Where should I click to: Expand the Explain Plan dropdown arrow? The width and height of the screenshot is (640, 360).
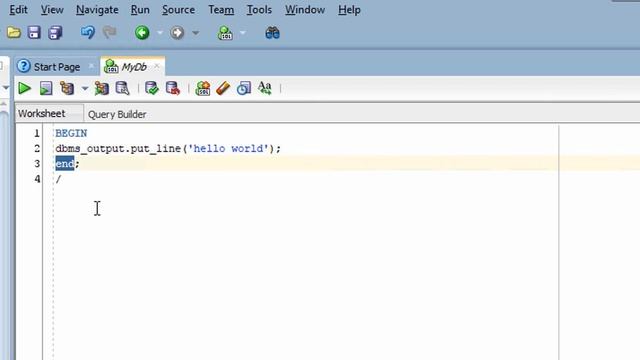click(84, 88)
